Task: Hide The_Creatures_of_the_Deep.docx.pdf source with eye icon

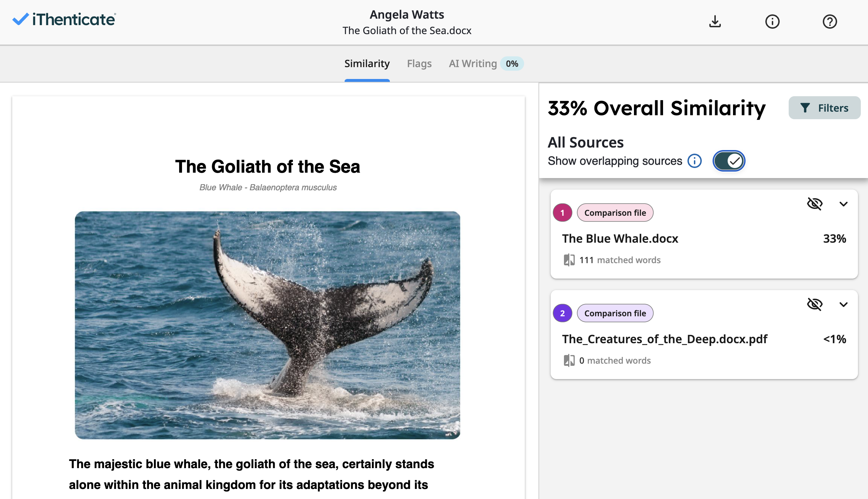Action: (815, 304)
